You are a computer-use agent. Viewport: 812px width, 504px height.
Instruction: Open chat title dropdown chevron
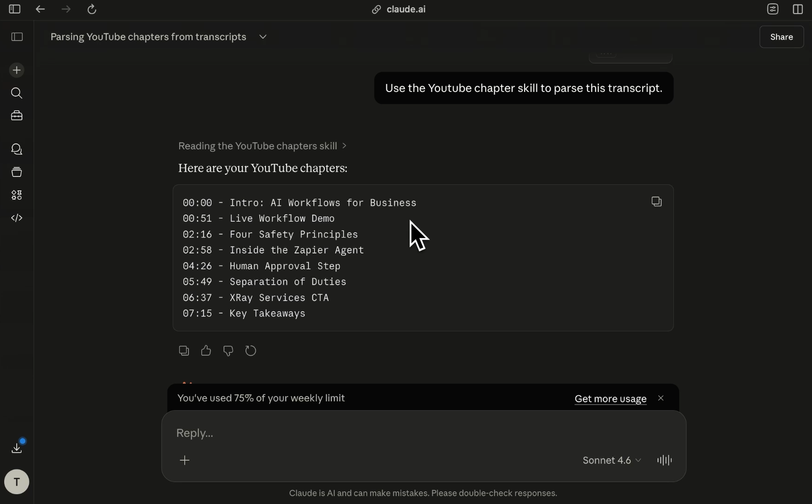(x=263, y=37)
